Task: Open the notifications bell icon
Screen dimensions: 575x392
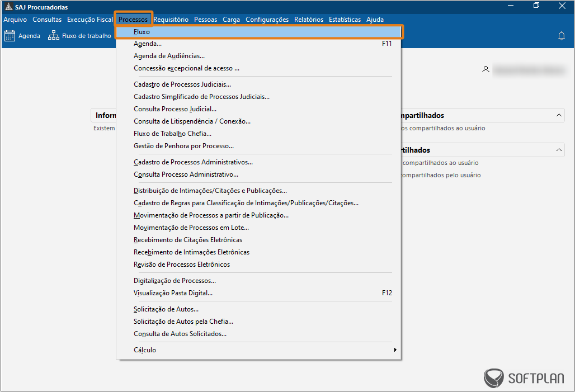Action: tap(562, 36)
